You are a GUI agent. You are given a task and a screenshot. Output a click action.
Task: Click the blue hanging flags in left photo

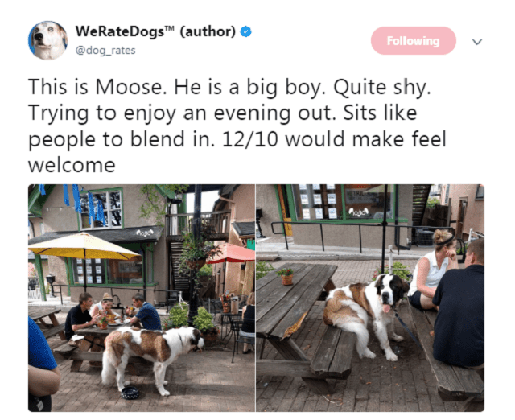(x=82, y=204)
